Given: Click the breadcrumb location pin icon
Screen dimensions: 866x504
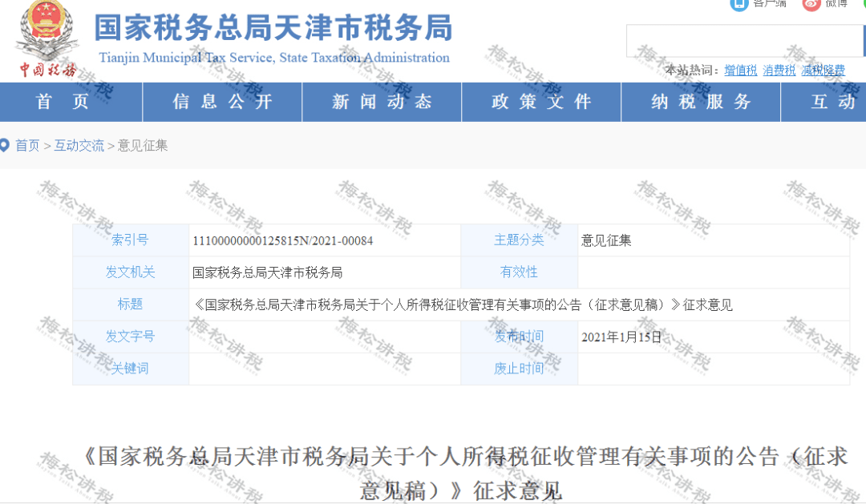Looking at the screenshot, I should click(5, 145).
